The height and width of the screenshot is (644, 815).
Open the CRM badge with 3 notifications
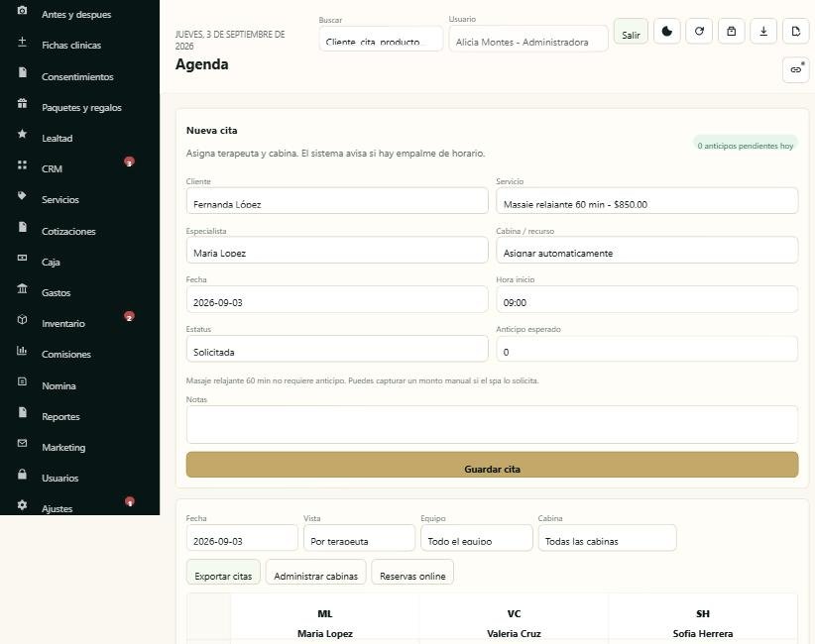pyautogui.click(x=129, y=162)
